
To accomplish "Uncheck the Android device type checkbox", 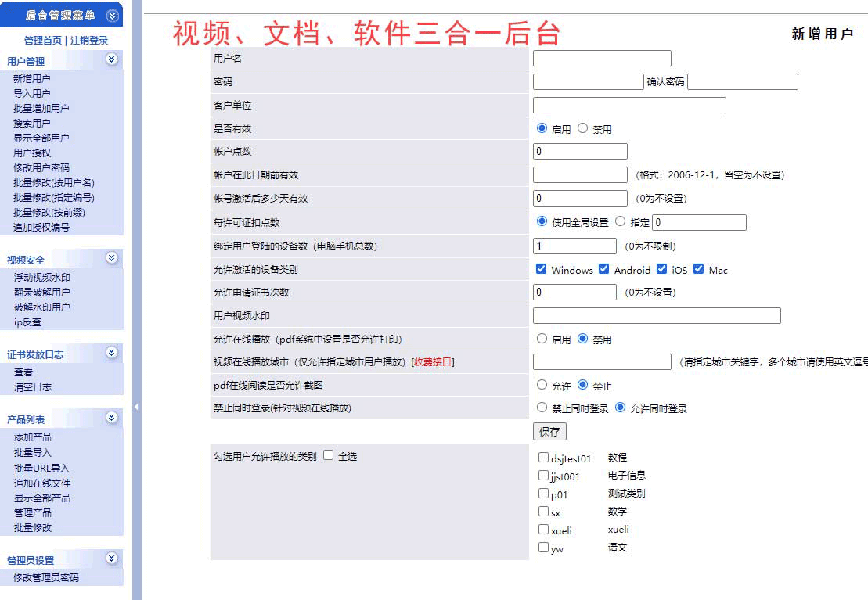I will pyautogui.click(x=603, y=269).
